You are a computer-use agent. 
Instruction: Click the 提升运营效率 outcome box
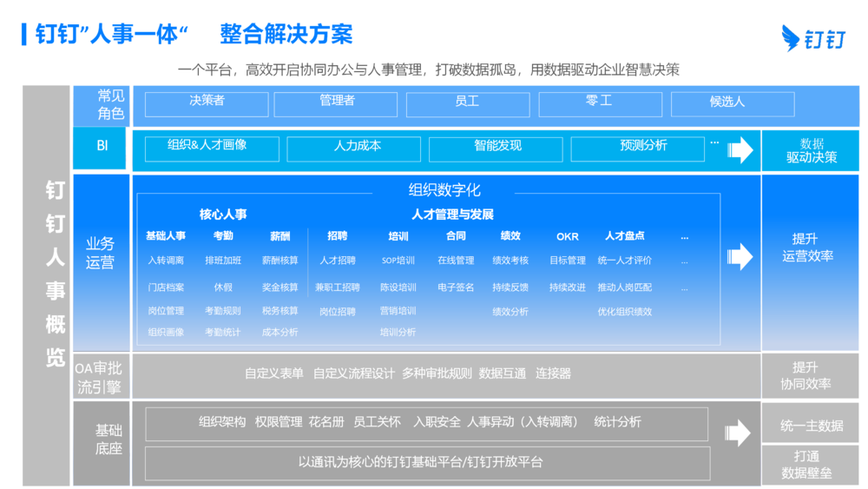(x=811, y=262)
